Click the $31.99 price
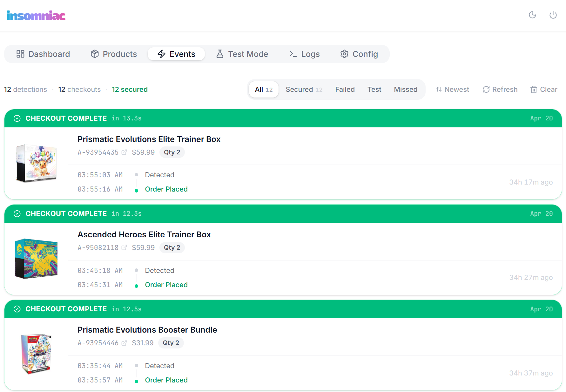The height and width of the screenshot is (392, 566). tap(143, 343)
